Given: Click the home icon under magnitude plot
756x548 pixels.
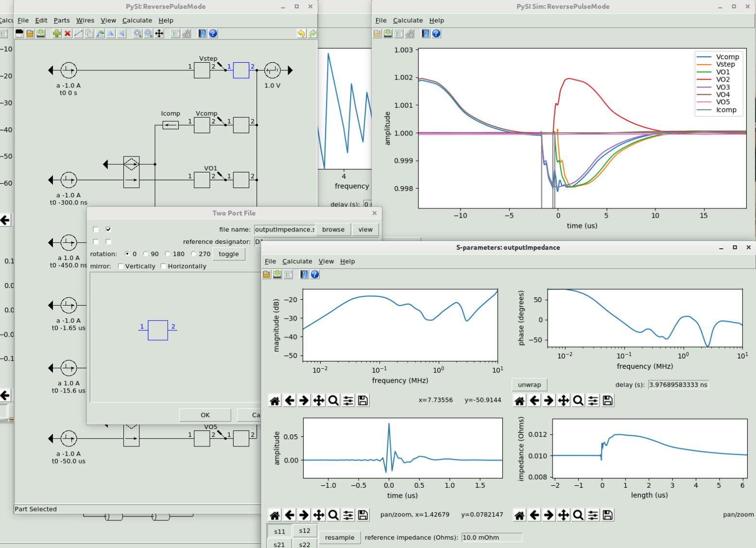Looking at the screenshot, I should (275, 400).
